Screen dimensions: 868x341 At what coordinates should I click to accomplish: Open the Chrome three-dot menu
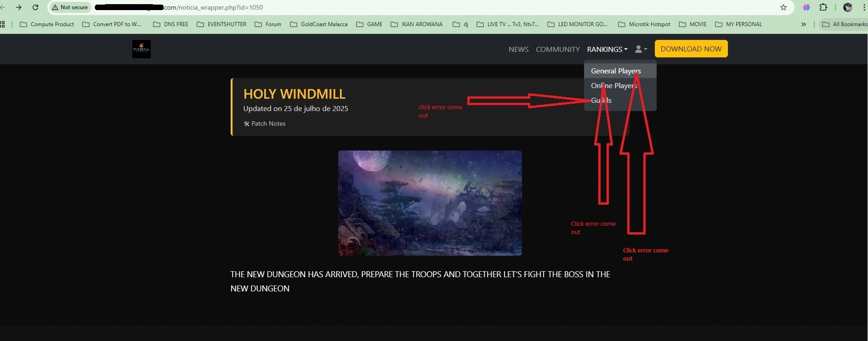(x=864, y=7)
